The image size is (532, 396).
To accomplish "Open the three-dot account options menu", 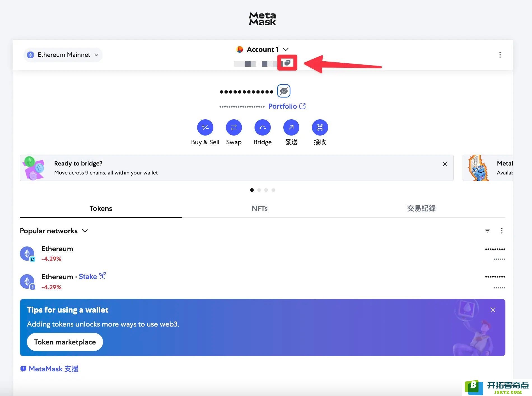I will (500, 55).
